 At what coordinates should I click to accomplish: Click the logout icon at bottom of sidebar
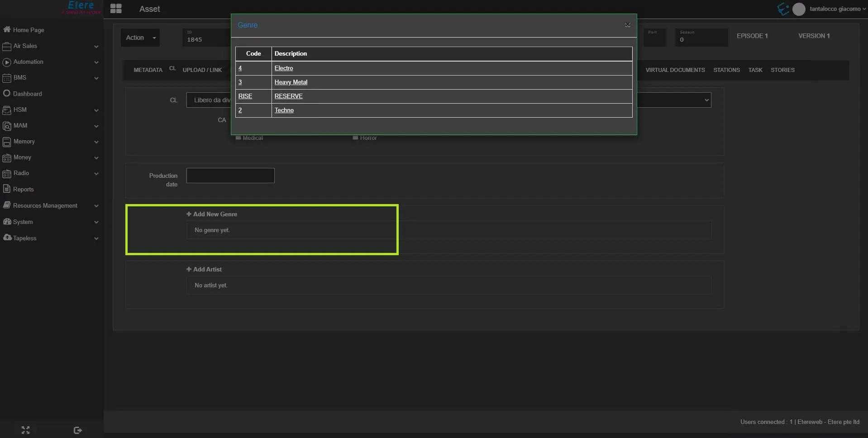click(x=77, y=430)
